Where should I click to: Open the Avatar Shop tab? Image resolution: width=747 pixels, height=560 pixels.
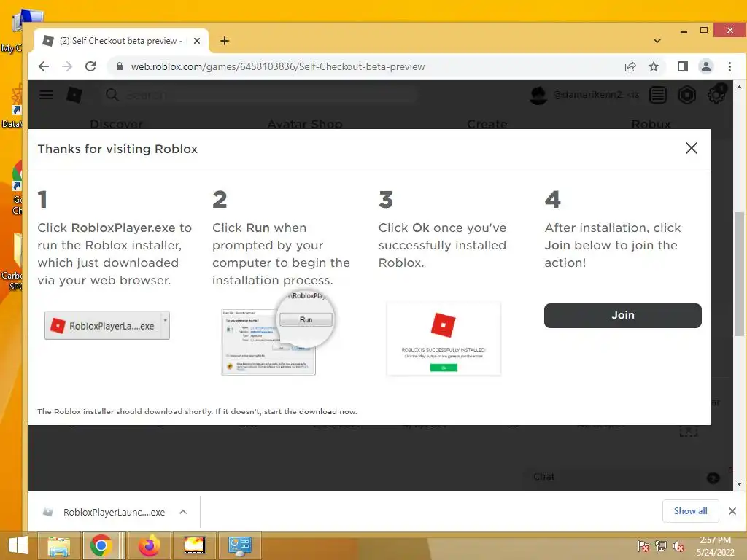pyautogui.click(x=305, y=124)
